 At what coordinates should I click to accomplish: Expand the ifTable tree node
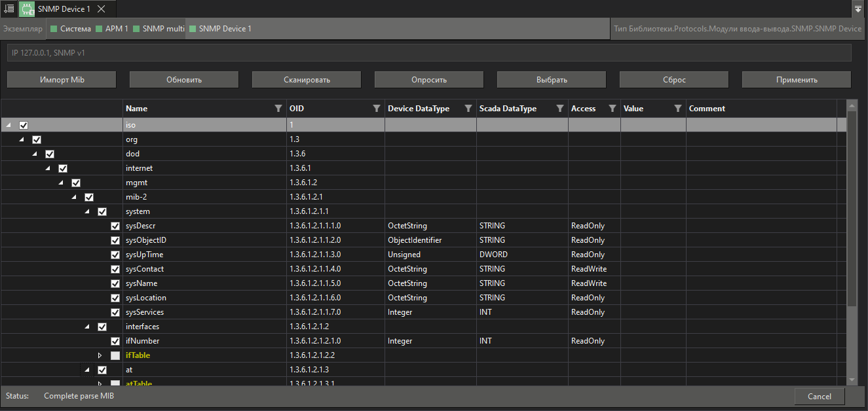point(100,355)
